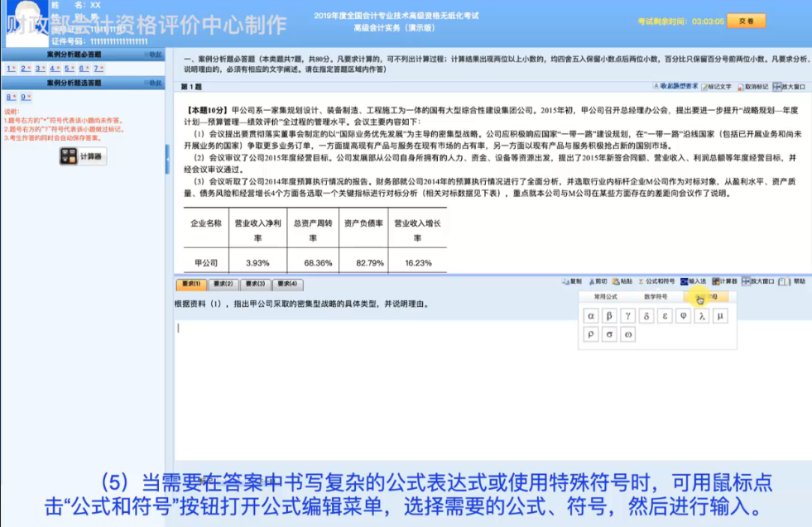Click 取消标记 to cancel marking
The width and height of the screenshot is (812, 527).
[756, 85]
